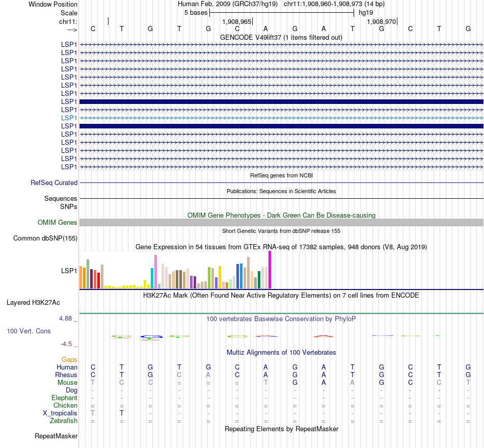Click the orange Gaps label
This screenshot has height=448, width=484.
[x=69, y=359]
